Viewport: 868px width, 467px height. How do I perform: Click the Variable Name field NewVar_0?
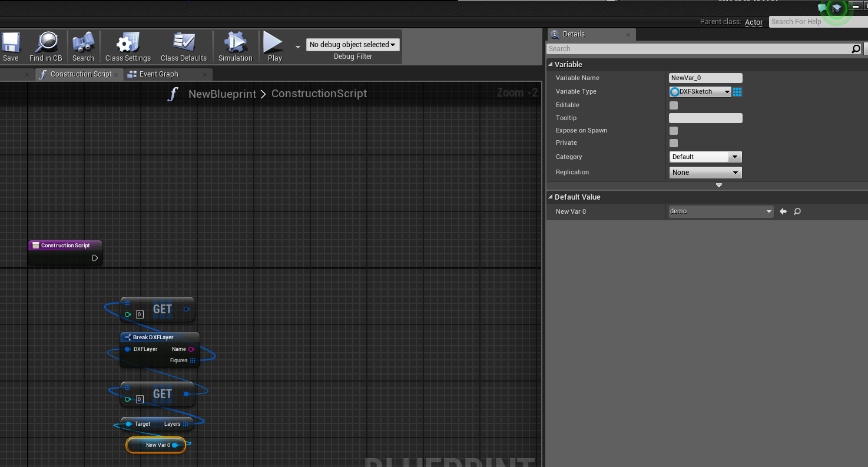tap(705, 78)
